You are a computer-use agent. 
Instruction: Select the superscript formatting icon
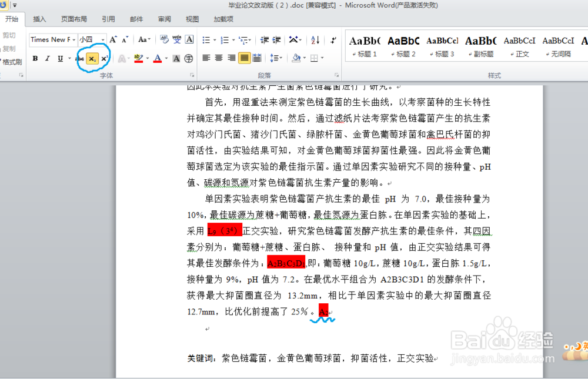pyautogui.click(x=103, y=58)
